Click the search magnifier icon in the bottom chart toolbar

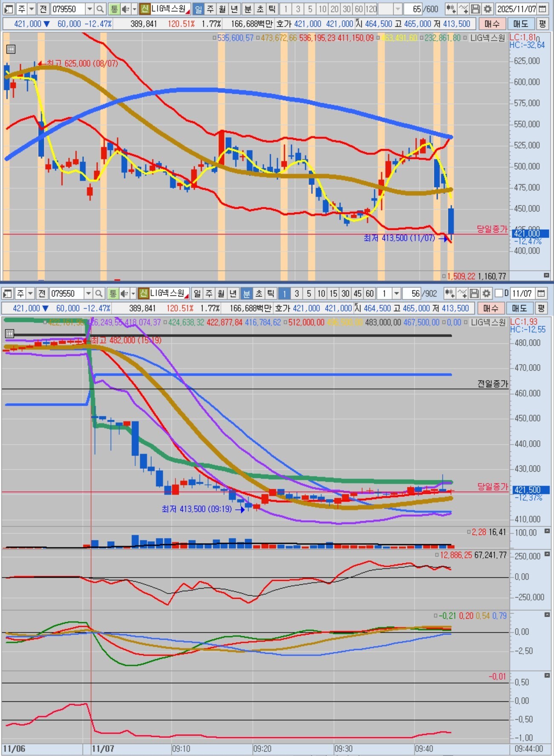(99, 294)
